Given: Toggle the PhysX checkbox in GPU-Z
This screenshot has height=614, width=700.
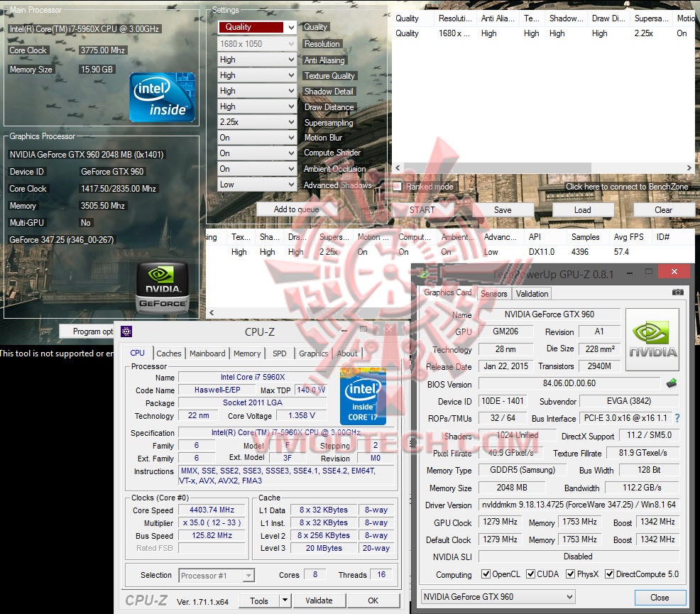Looking at the screenshot, I should 570,574.
